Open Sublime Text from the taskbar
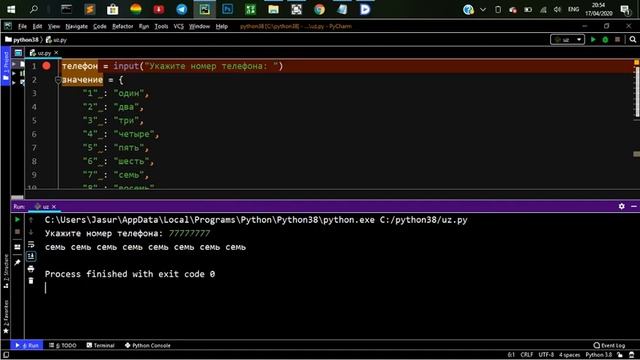 point(90,9)
